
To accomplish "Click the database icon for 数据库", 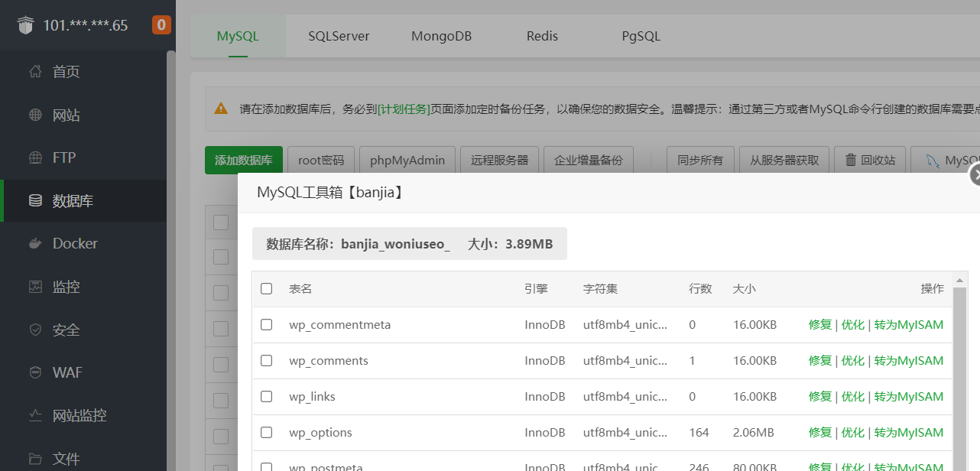I will click(x=35, y=201).
